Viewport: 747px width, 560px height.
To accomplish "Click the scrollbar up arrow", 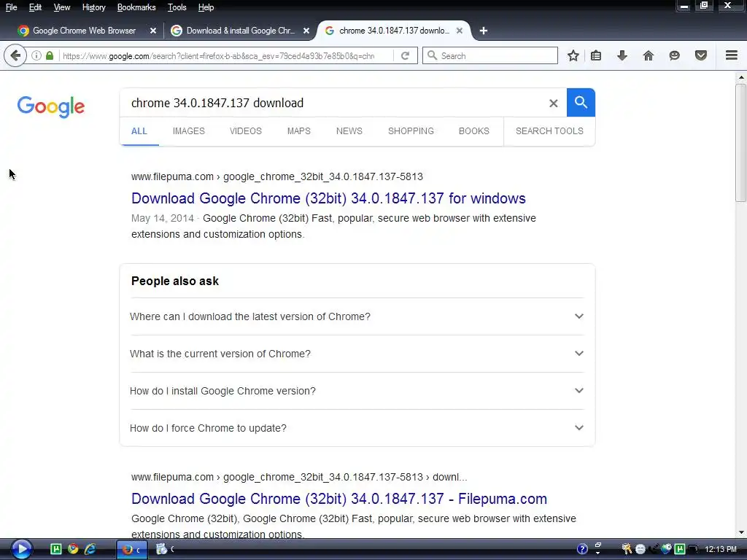I will [x=741, y=77].
